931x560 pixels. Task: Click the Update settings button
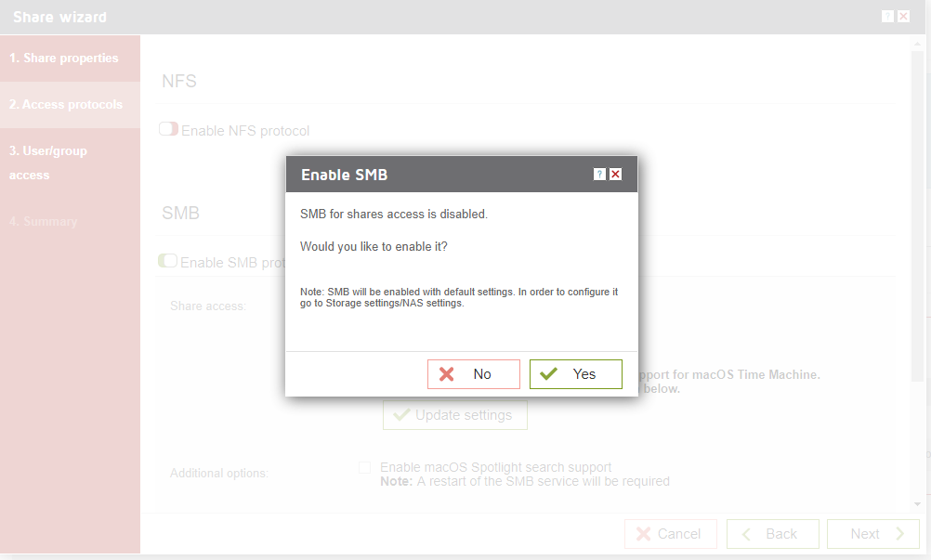(x=454, y=415)
